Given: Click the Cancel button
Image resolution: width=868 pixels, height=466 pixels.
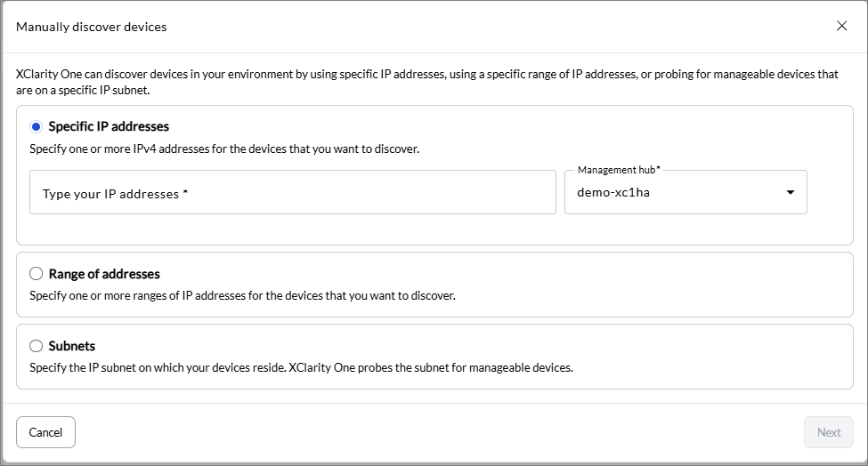Looking at the screenshot, I should coord(45,432).
